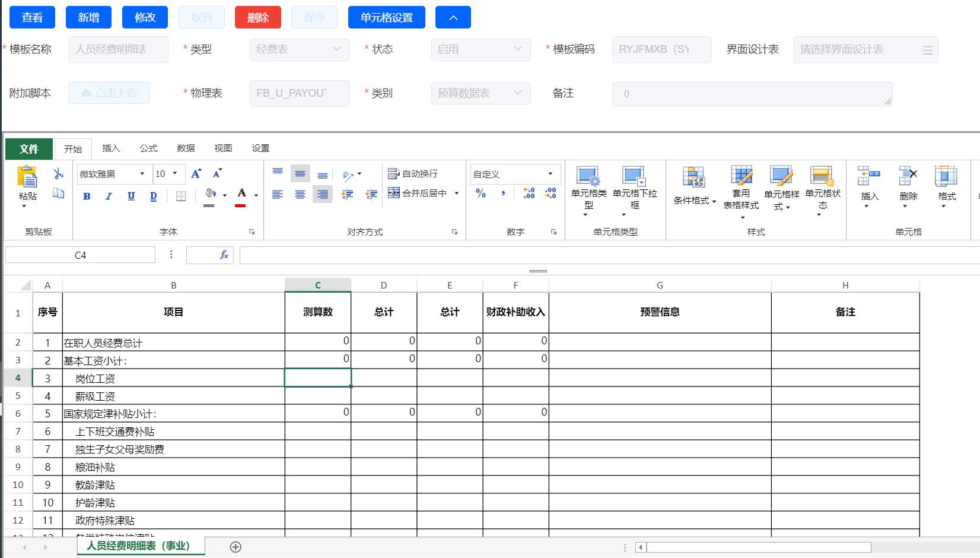Toggle middle vertical alignment
This screenshot has height=558, width=980.
coord(300,173)
